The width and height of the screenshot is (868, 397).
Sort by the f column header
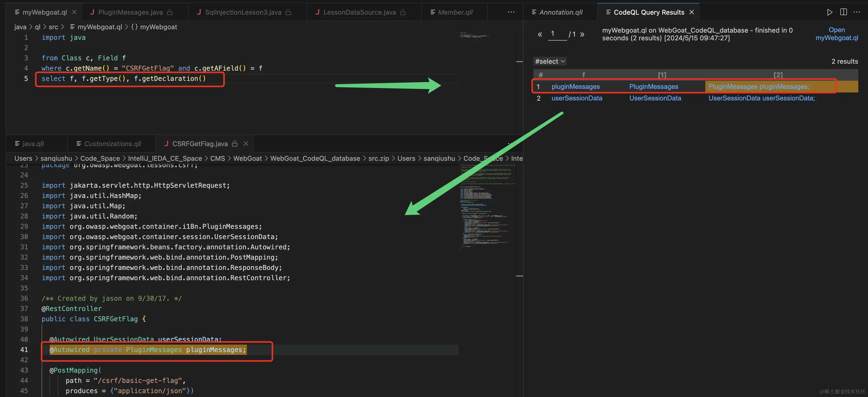tap(584, 74)
